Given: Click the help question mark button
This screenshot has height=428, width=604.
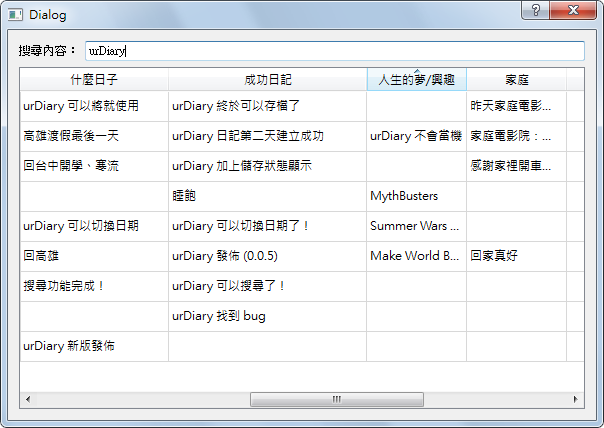Looking at the screenshot, I should click(535, 10).
